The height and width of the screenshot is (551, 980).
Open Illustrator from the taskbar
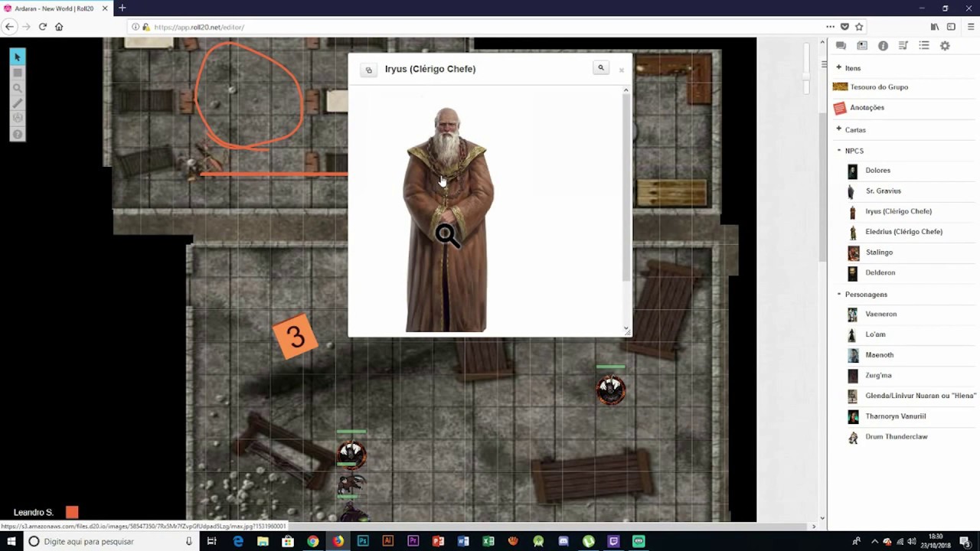pyautogui.click(x=388, y=542)
